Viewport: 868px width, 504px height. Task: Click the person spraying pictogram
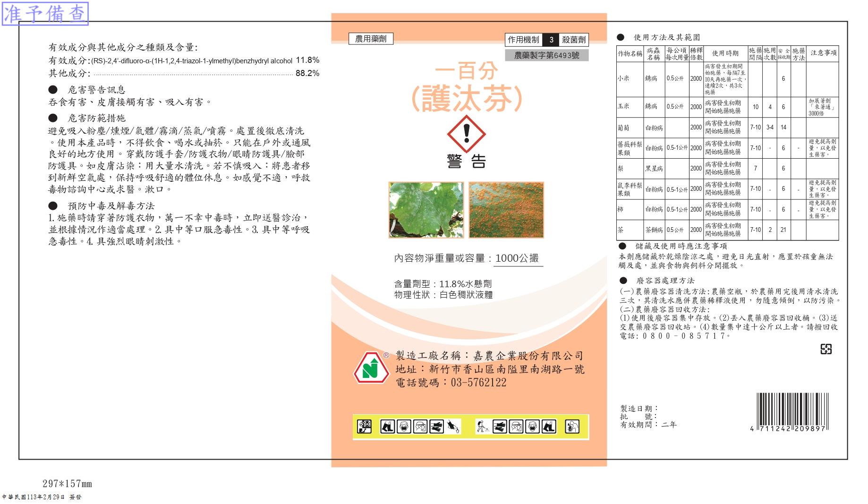click(x=483, y=427)
